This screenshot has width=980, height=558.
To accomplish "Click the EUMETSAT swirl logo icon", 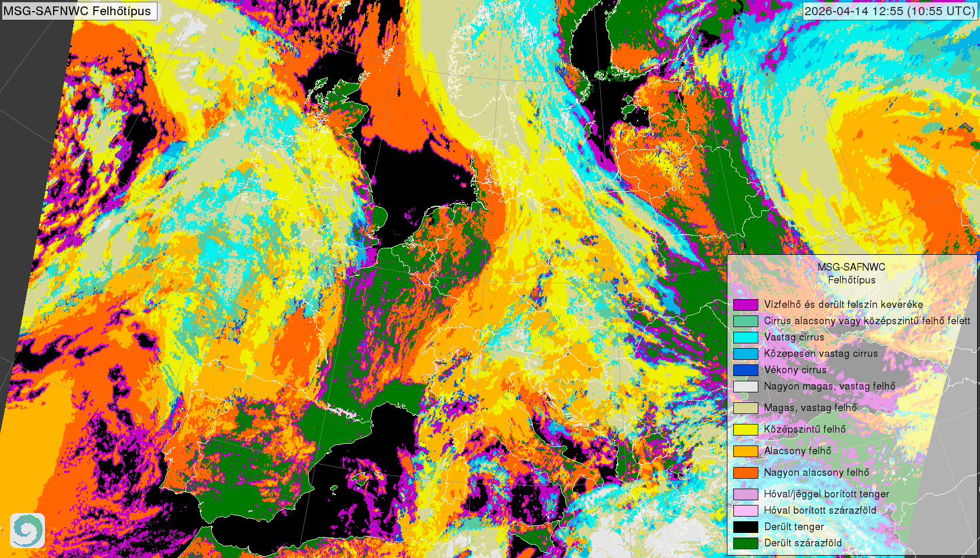I will 27,530.
